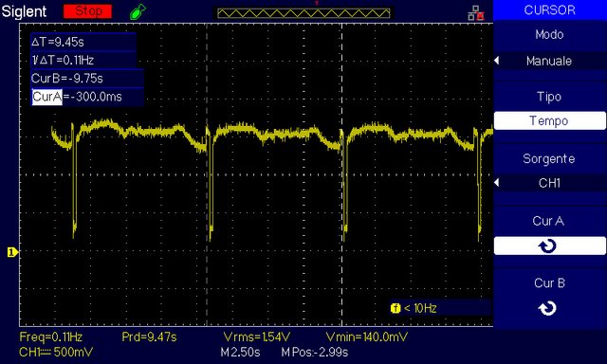Click the Tempo type button
Image resolution: width=607 pixels, height=364 pixels.
pyautogui.click(x=549, y=120)
